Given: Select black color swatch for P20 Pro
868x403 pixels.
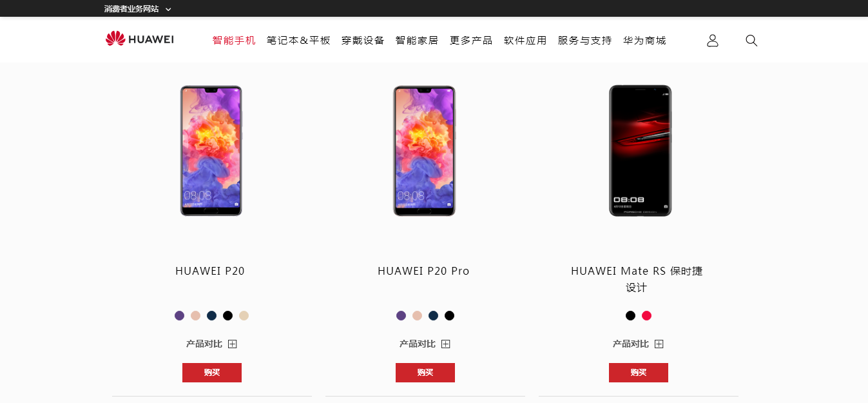Looking at the screenshot, I should click(x=449, y=315).
